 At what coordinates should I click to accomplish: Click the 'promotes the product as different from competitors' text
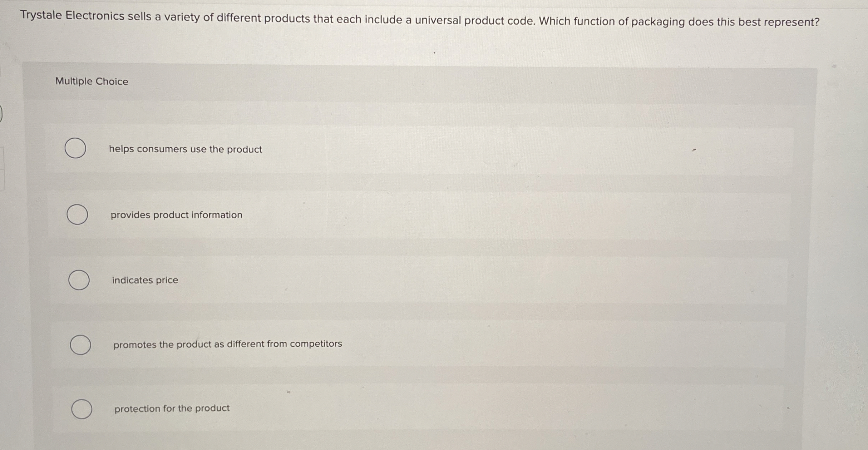(227, 344)
